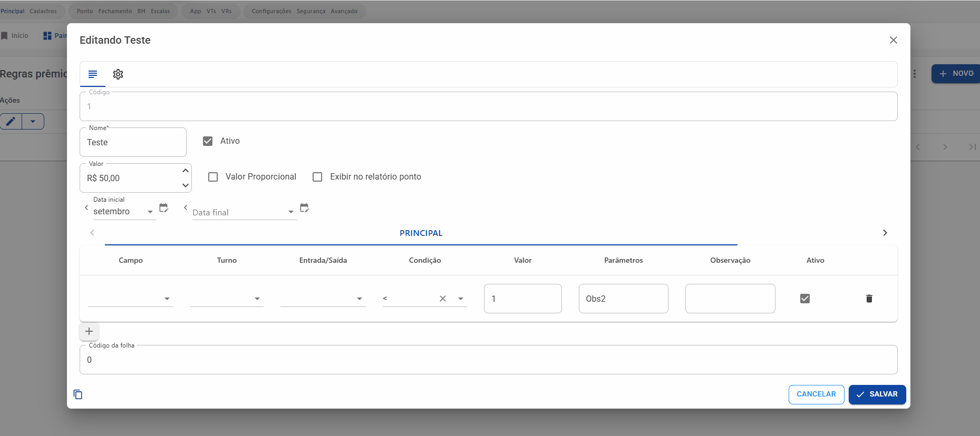Open the BH menu
This screenshot has width=980, height=436.
click(x=141, y=11)
